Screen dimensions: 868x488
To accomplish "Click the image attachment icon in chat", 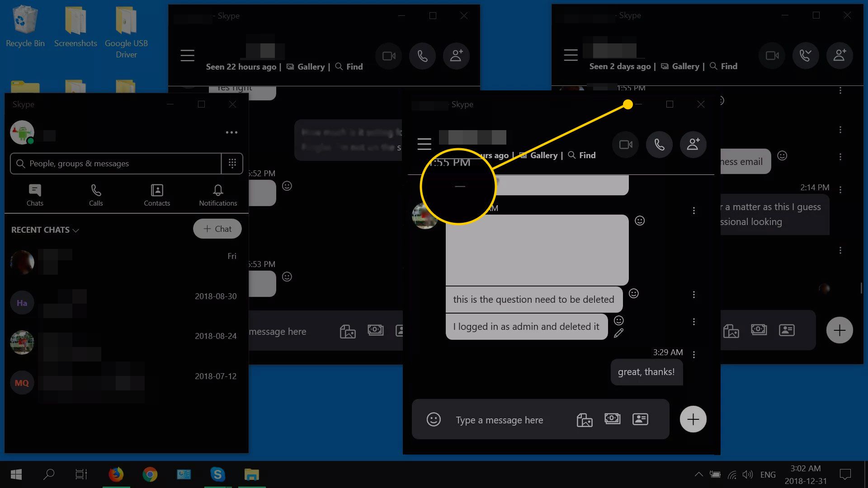I will click(584, 419).
